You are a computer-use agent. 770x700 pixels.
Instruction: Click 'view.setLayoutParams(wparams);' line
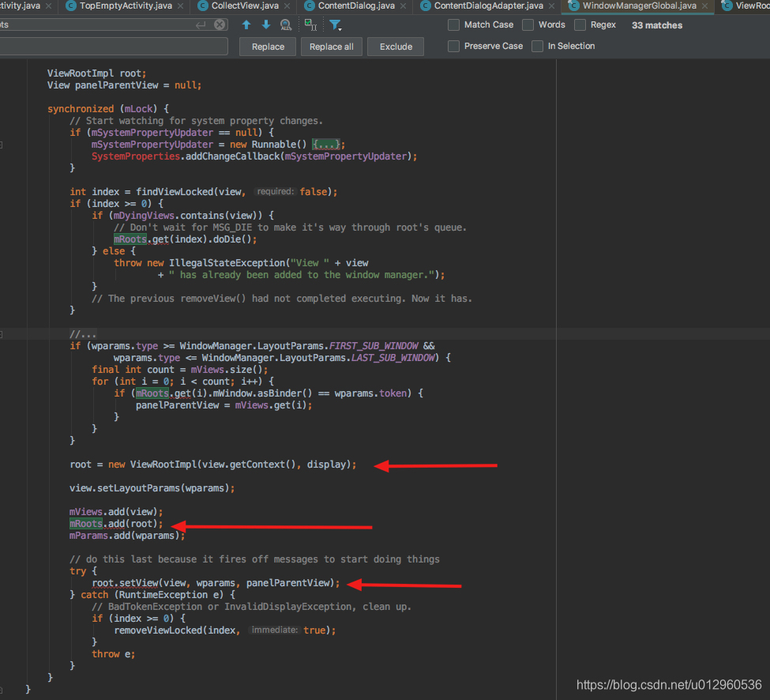point(152,488)
